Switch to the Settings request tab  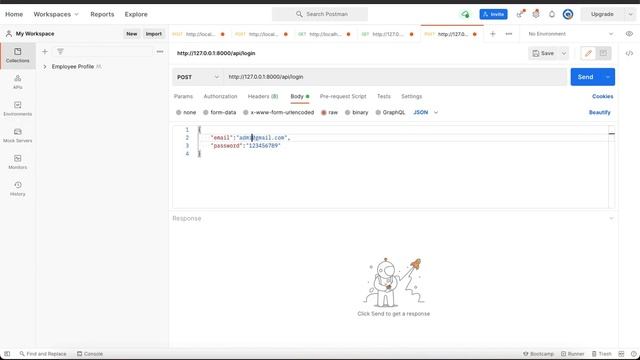click(411, 96)
